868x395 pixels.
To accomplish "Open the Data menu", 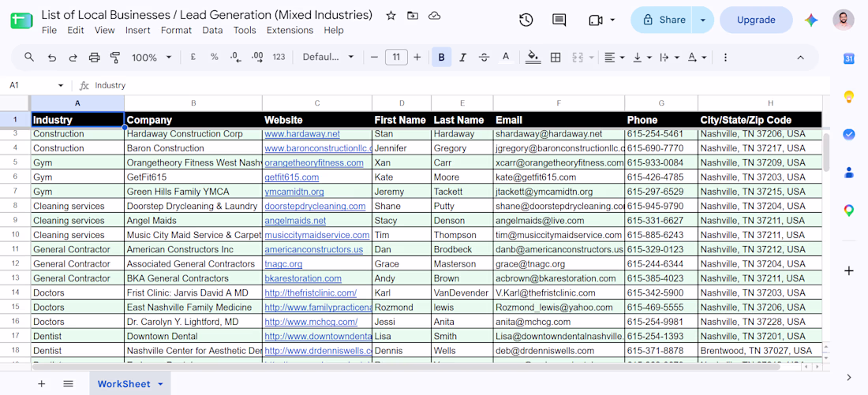I will pyautogui.click(x=212, y=31).
